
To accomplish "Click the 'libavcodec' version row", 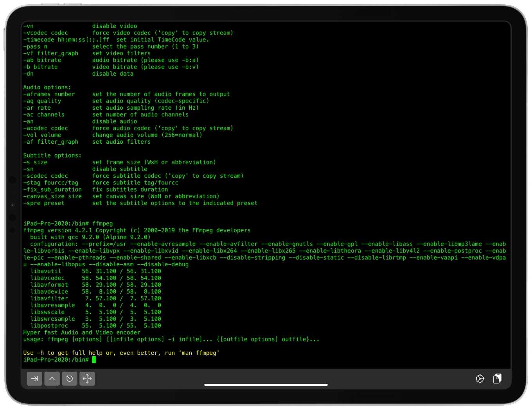I will 96,278.
